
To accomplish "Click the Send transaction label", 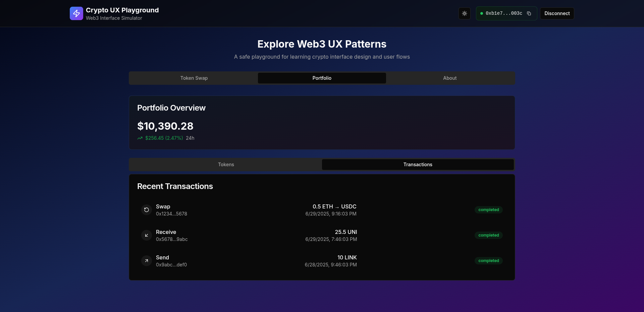I will tap(162, 257).
